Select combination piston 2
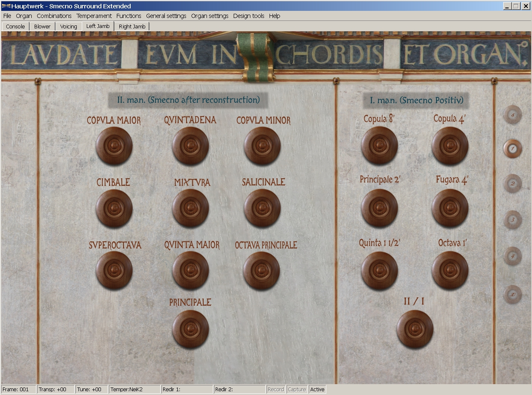This screenshot has height=395, width=532. coord(512,184)
